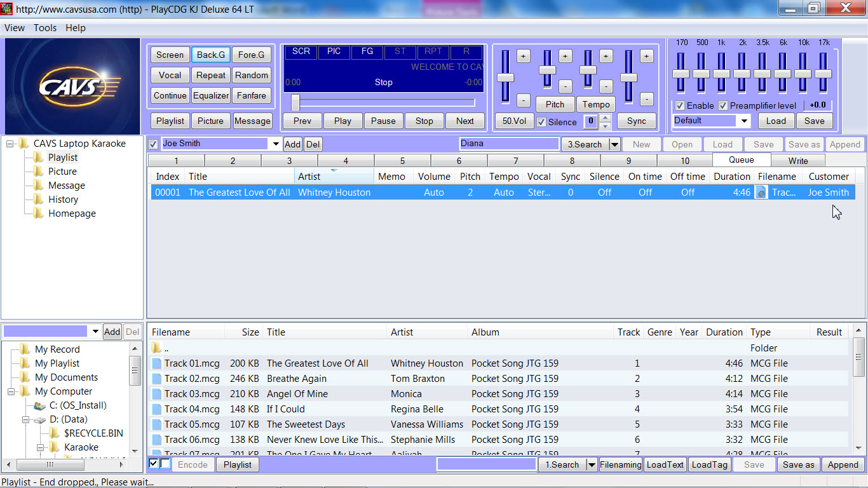Open the folder combo box dropdown above My Record
The image size is (868, 488).
[95, 331]
